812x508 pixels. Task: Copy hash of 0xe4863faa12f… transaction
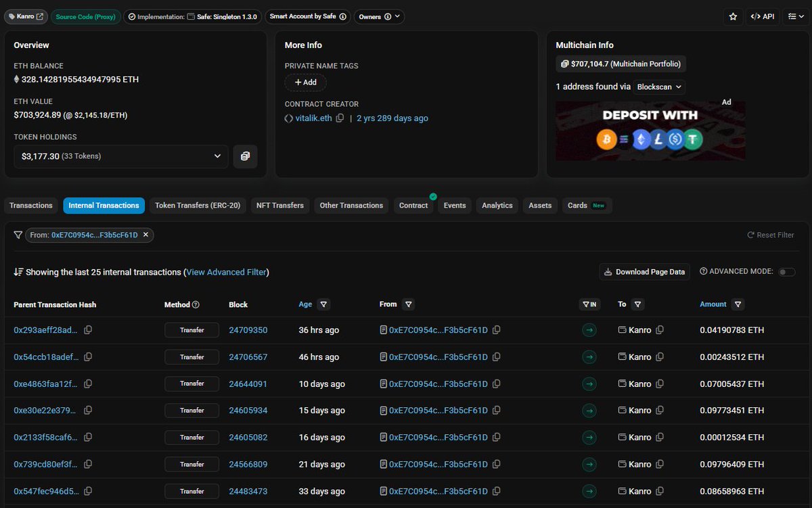click(x=88, y=384)
